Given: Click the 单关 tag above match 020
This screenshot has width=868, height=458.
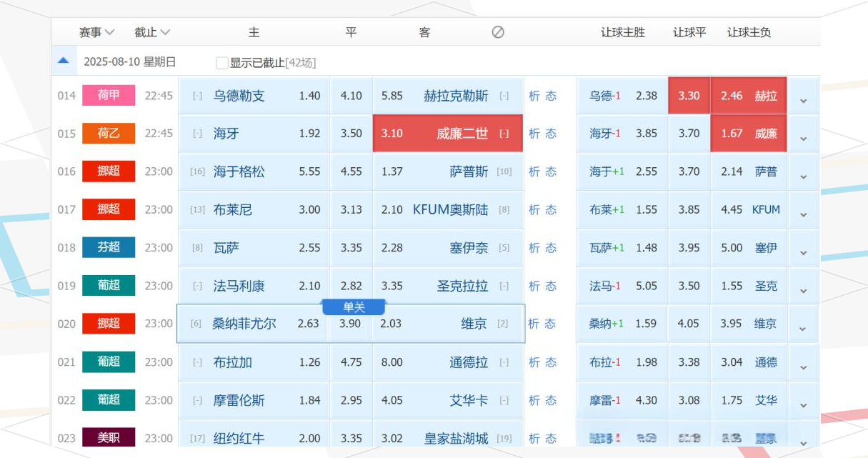Looking at the screenshot, I should coord(354,307).
